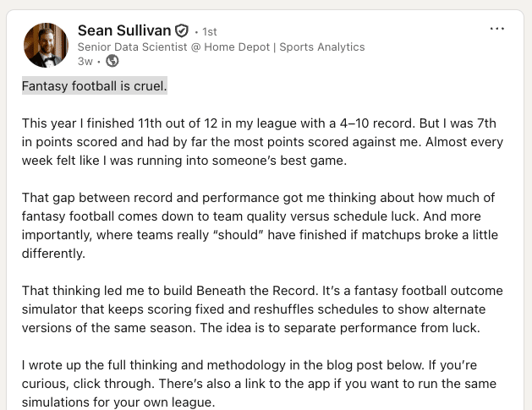Click the highlighted "Fantasy football is cruel." text

[95, 86]
